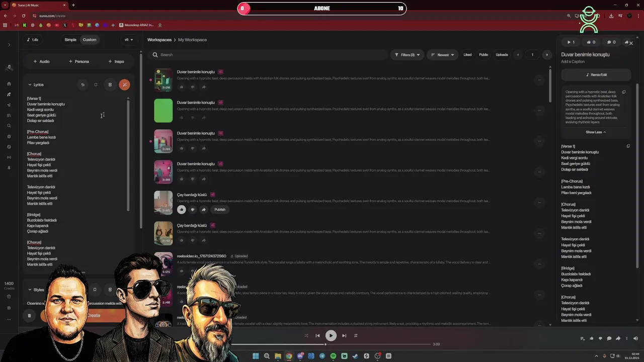Viewport: 644px width, 362px height.
Task: Open the Workspaces breadcrumb link
Action: (x=159, y=40)
